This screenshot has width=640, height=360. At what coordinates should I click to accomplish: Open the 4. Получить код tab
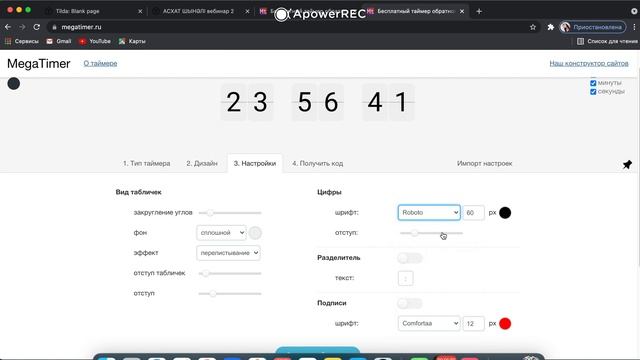pyautogui.click(x=318, y=163)
